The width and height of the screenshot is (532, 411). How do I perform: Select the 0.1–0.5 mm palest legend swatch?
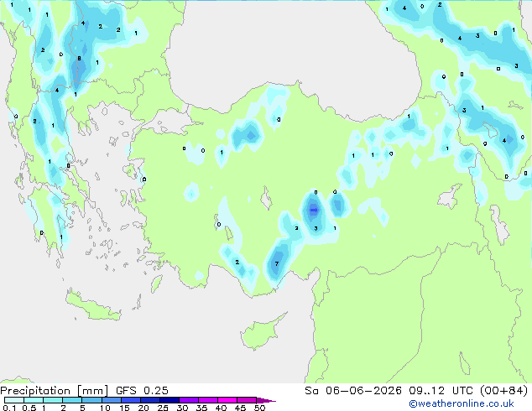coord(14,400)
